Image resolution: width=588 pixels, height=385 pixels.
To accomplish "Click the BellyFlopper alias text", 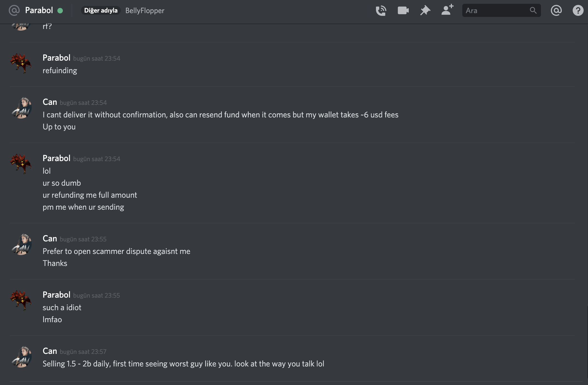I will [x=145, y=11].
